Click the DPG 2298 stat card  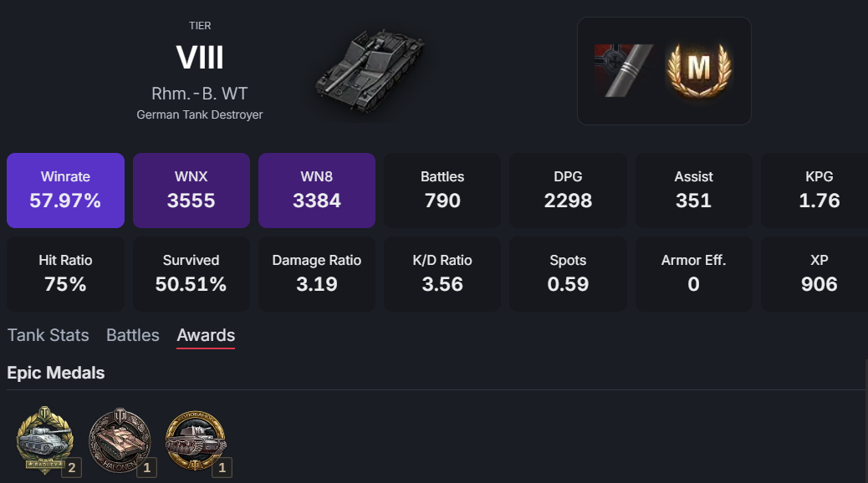tap(568, 191)
